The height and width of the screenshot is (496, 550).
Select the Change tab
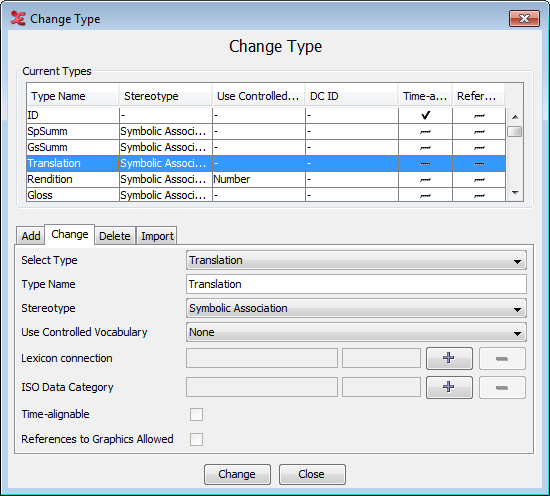[x=69, y=234]
